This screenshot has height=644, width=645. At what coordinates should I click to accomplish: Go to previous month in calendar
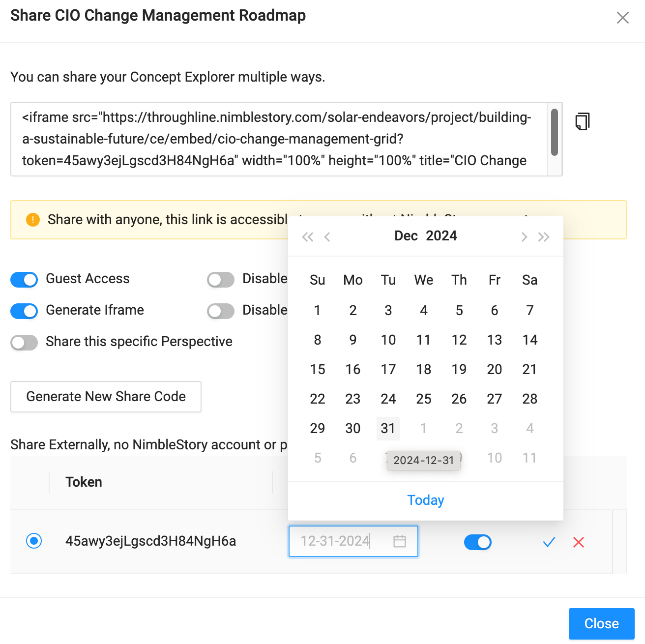point(327,237)
